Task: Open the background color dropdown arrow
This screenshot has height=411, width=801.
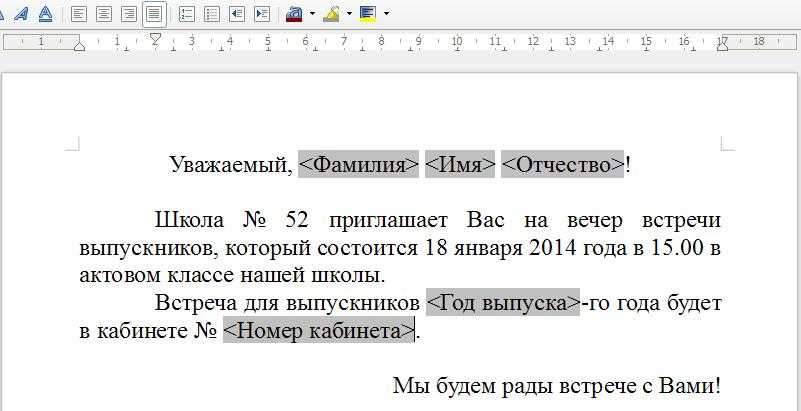Action: pos(386,14)
